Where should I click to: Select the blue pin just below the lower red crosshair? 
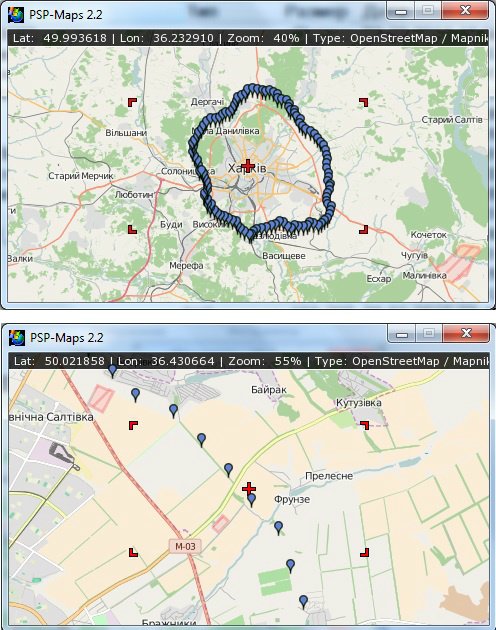pos(252,500)
